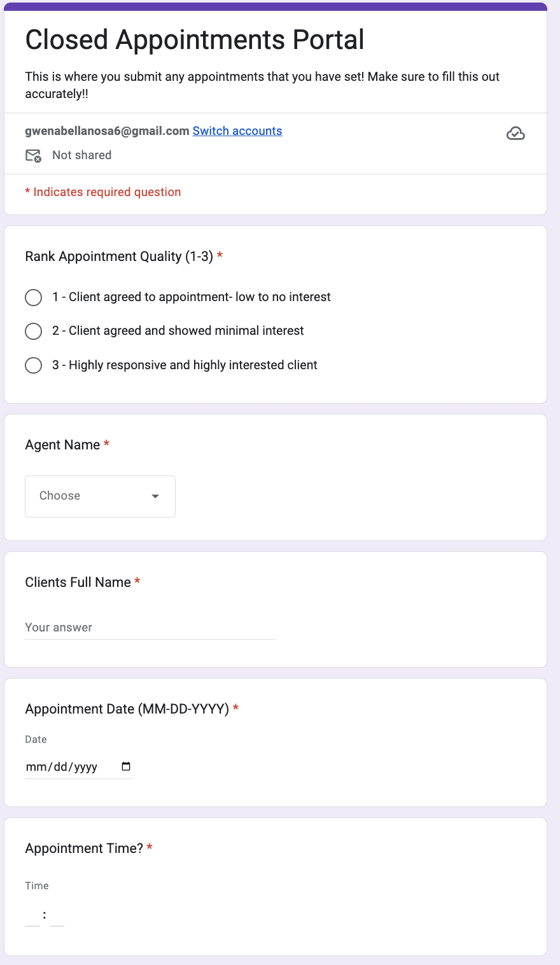The image size is (560, 965).
Task: Click the Rank Appointment Quality question label
Action: pos(119,257)
